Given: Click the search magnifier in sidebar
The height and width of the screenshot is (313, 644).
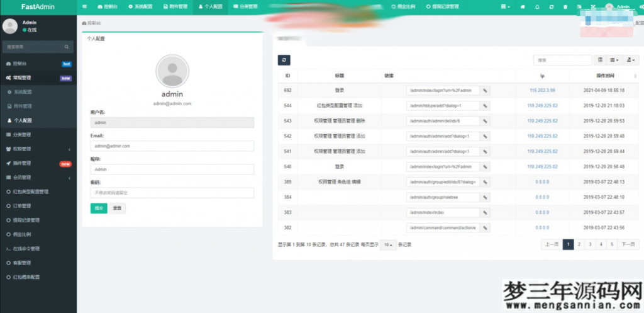Looking at the screenshot, I should [x=67, y=47].
